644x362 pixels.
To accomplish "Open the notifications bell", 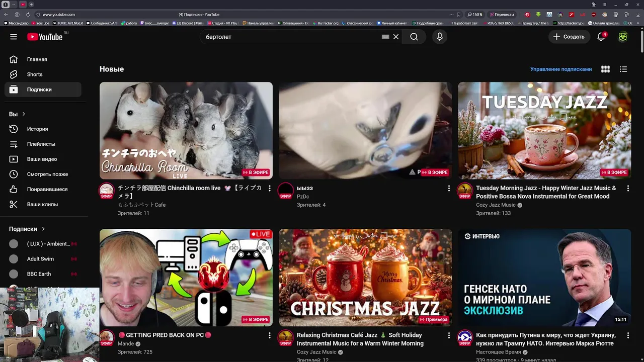I will tap(601, 37).
